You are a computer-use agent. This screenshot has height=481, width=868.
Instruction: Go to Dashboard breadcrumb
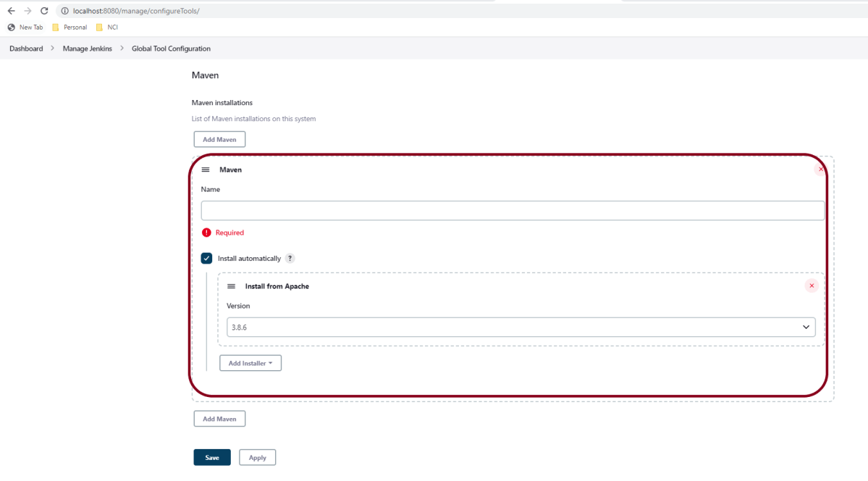(x=26, y=49)
